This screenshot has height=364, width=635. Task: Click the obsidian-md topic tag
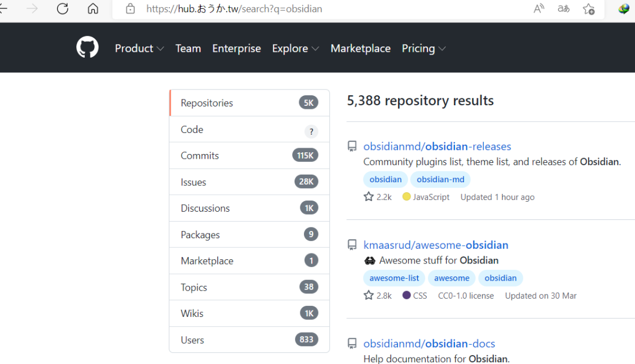440,179
